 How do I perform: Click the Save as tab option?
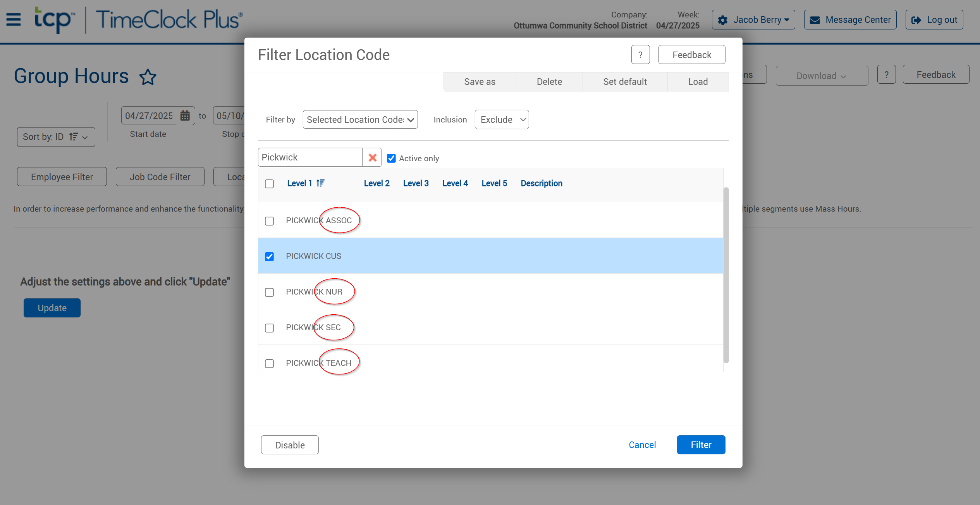pos(480,82)
